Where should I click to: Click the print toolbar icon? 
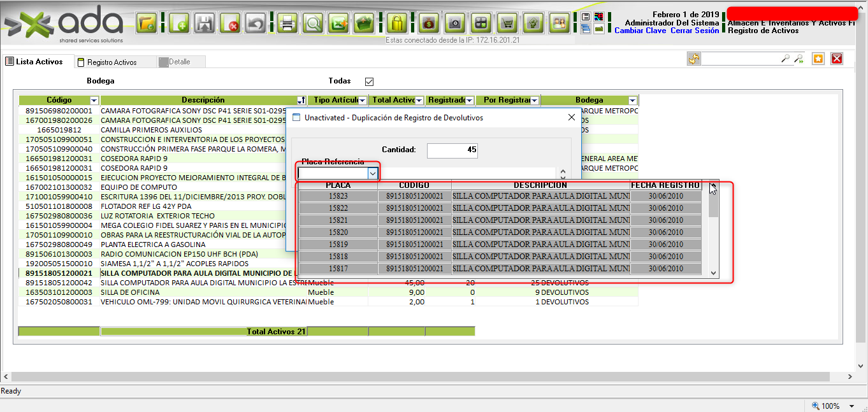pyautogui.click(x=287, y=24)
